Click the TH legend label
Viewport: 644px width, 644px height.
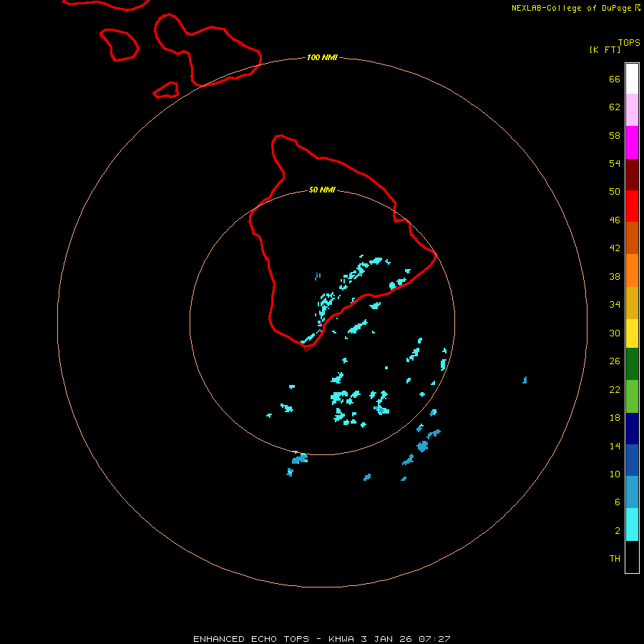pos(615,559)
